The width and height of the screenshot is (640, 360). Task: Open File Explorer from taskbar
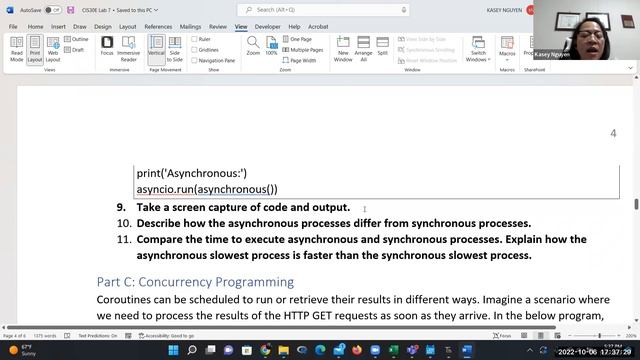[x=284, y=350]
